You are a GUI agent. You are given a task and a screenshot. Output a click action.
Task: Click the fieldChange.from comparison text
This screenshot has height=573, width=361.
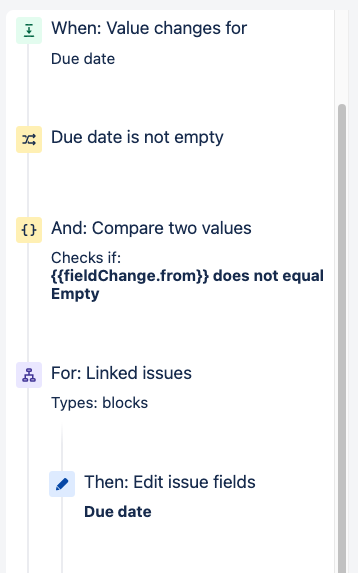tap(187, 285)
